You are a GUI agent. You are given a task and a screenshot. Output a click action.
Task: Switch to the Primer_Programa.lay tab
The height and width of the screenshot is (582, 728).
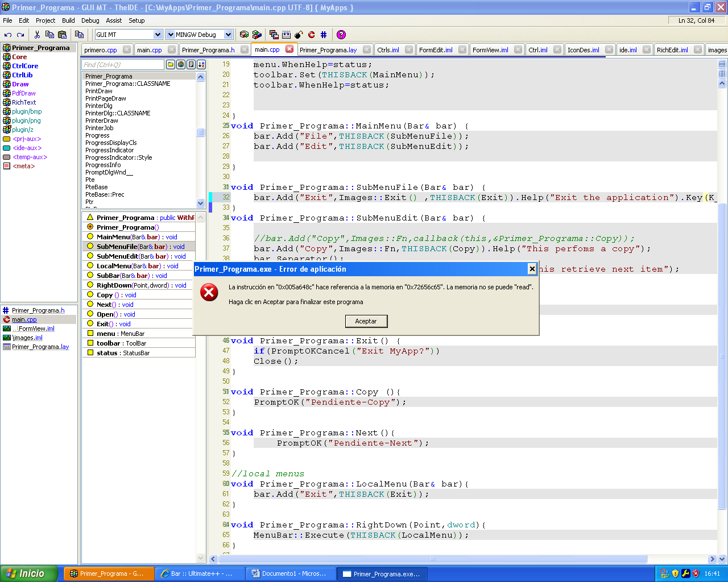(x=328, y=50)
